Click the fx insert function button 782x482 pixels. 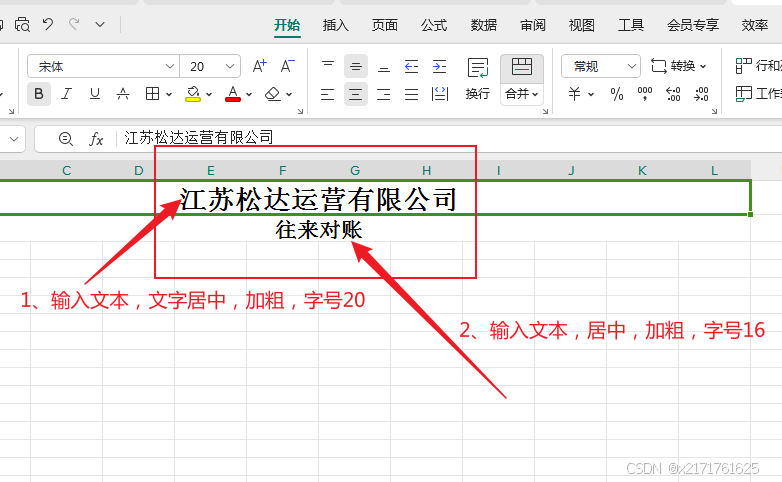[x=96, y=139]
